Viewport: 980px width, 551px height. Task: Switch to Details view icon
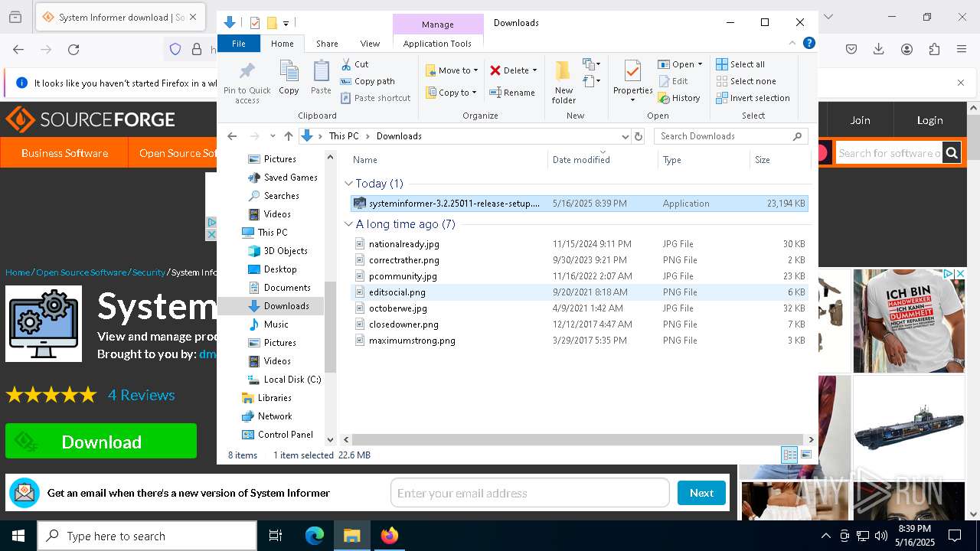789,455
